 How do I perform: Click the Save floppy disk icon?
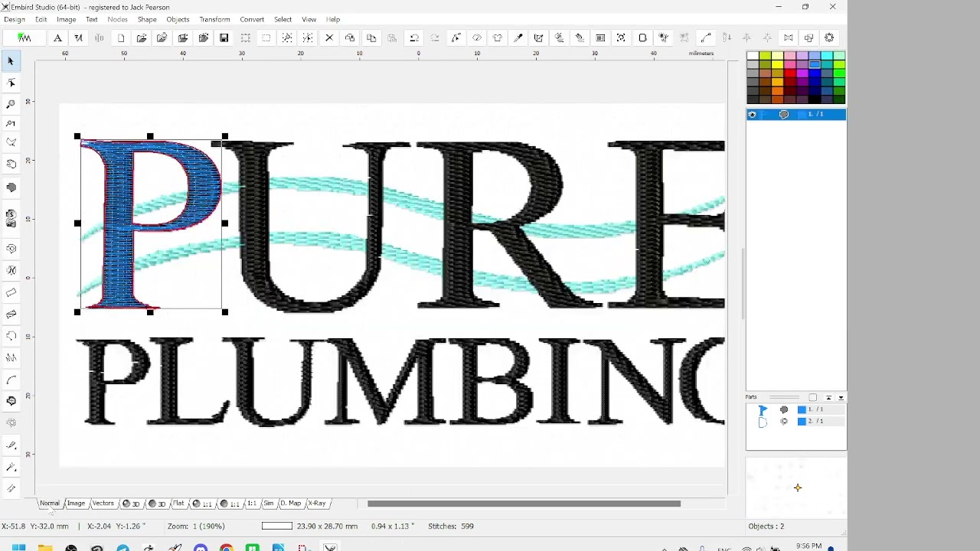pyautogui.click(x=224, y=37)
